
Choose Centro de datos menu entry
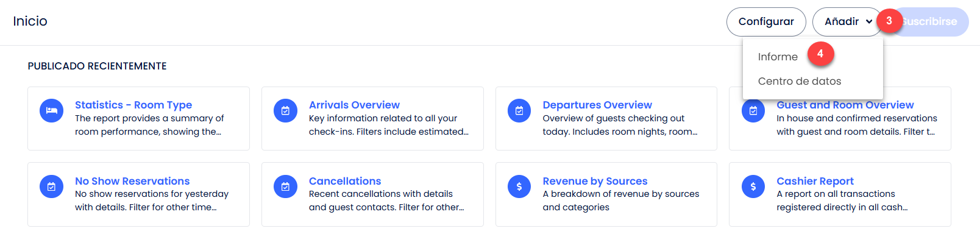(x=799, y=81)
